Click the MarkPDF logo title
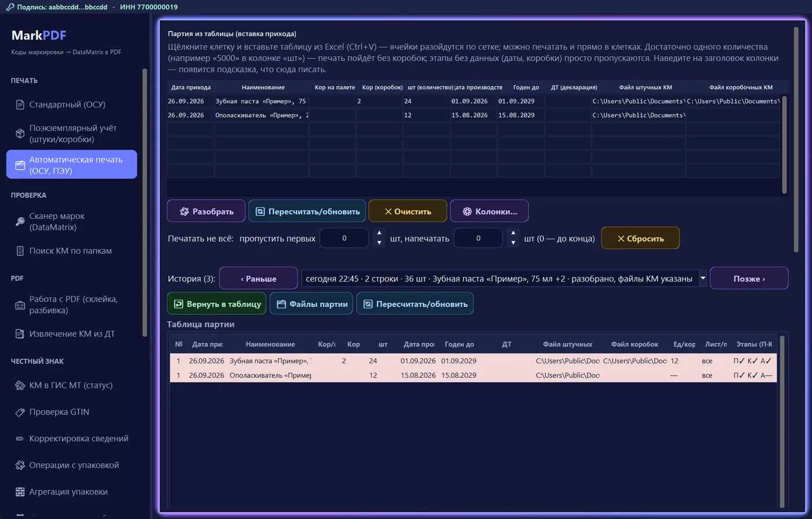 (39, 35)
